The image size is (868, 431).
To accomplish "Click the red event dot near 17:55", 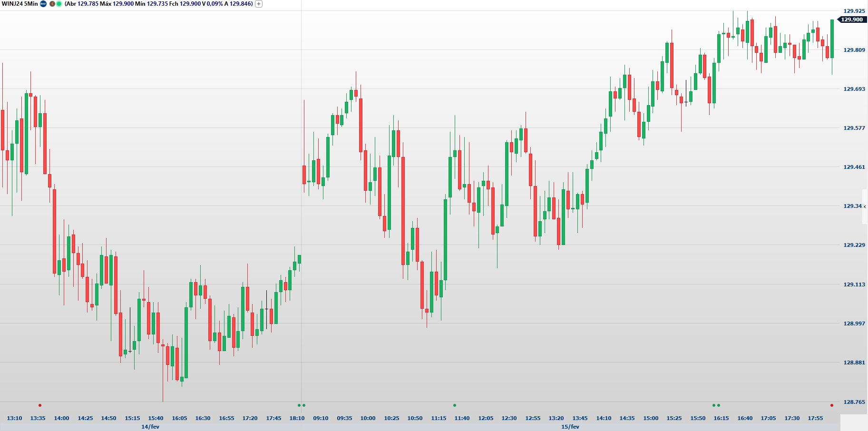I will (831, 405).
